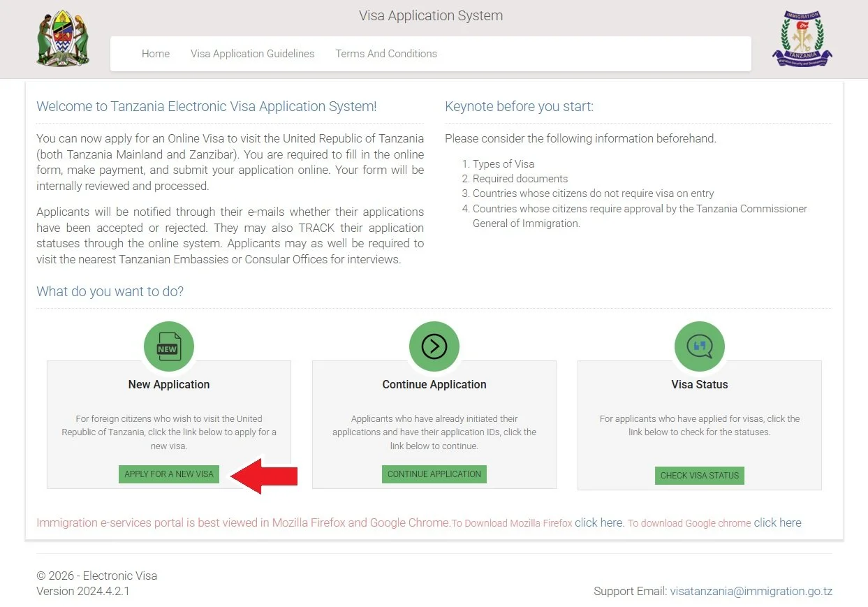Click the Tanzania coat of arms logo
This screenshot has width=868, height=607.
click(x=63, y=38)
